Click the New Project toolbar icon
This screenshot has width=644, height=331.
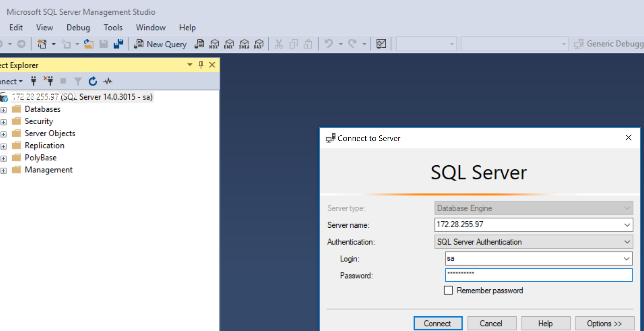[x=42, y=44]
